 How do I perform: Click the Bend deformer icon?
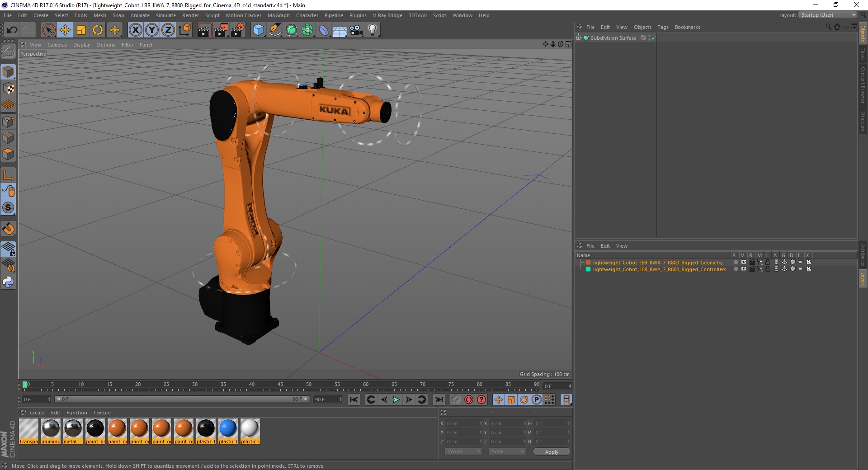coord(324,30)
